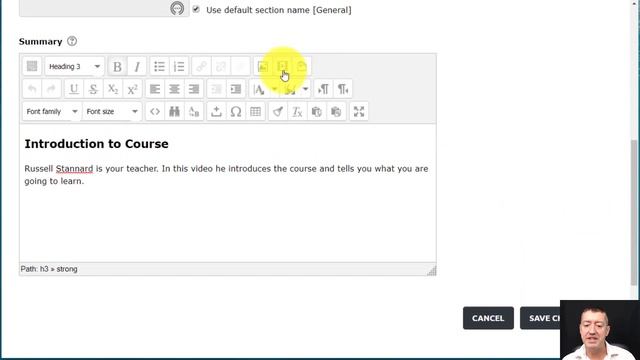
Task: Apply subscript formatting
Action: (x=113, y=89)
